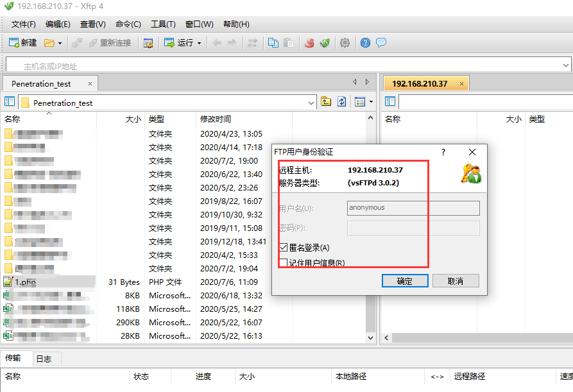Click the copy icon in the toolbar
The width and height of the screenshot is (573, 392).
(273, 43)
